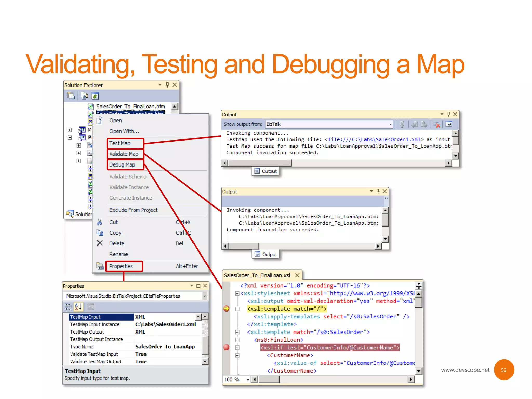Image resolution: width=532 pixels, height=399 pixels.
Task: Click the Validate TestMap Input True value
Action: coord(141,354)
